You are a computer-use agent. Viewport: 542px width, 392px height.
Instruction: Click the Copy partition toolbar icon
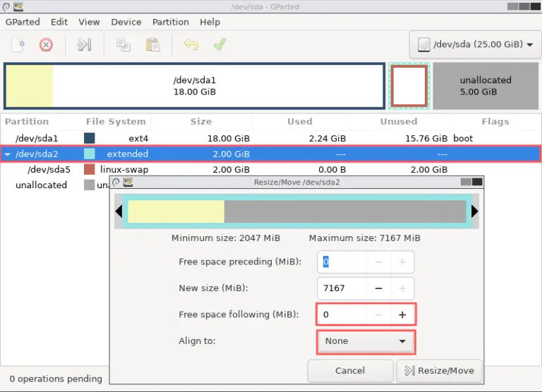pos(123,45)
